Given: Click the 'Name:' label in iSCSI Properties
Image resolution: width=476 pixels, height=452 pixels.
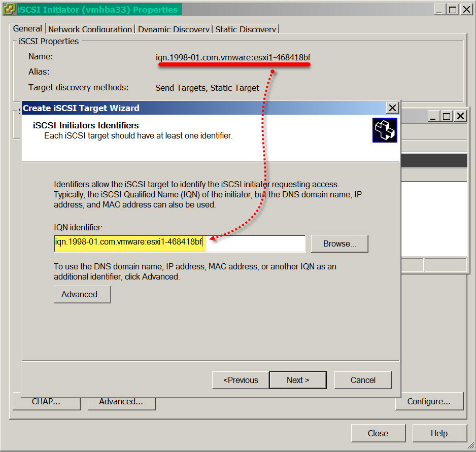Looking at the screenshot, I should click(41, 56).
